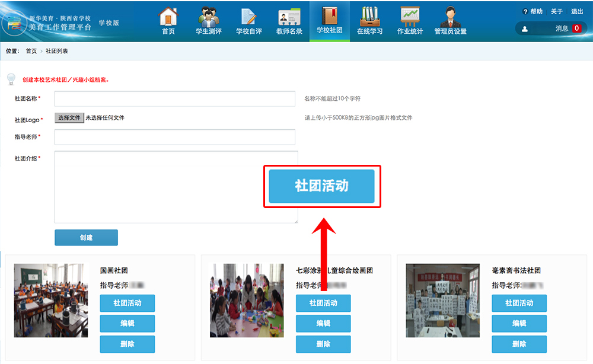Open 管理员设置 admin icon
593x364 pixels.
coord(450,16)
